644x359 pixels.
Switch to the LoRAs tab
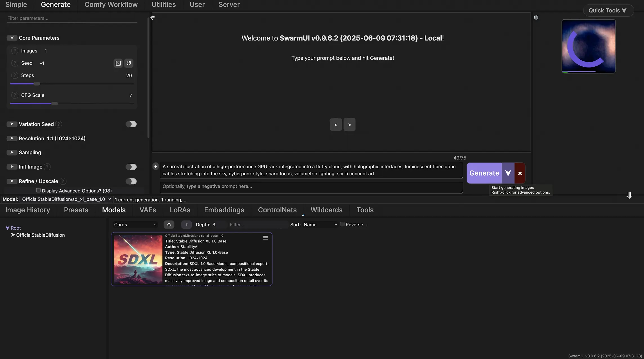(x=180, y=210)
